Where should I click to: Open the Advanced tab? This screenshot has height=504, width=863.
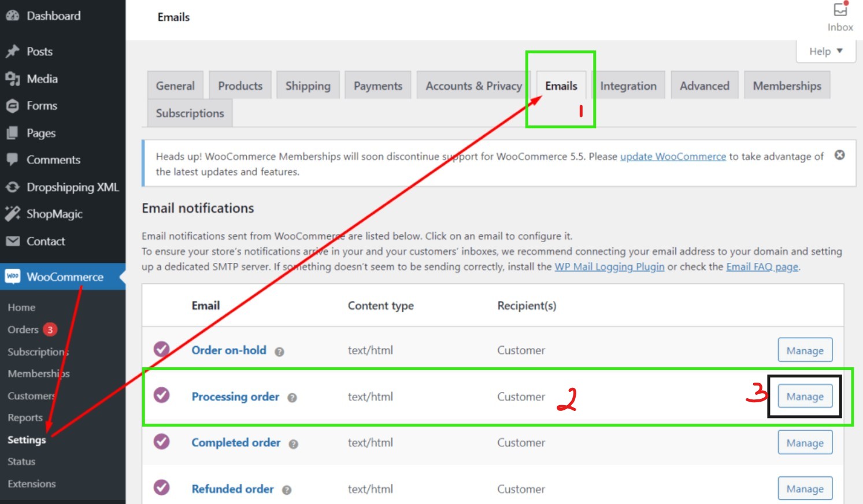[x=705, y=86]
